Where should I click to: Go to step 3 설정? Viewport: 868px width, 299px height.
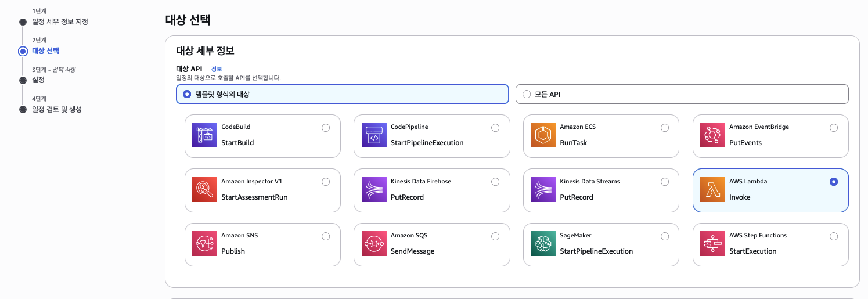point(38,80)
